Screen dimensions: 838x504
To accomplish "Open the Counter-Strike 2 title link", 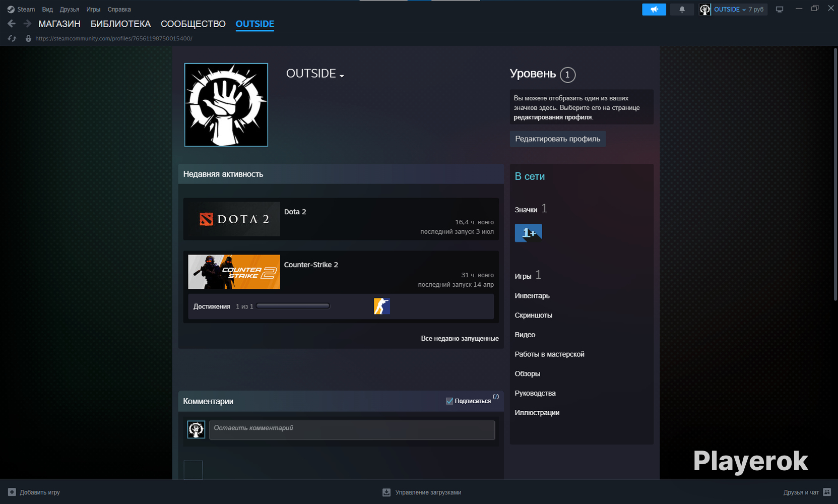I will pos(311,265).
